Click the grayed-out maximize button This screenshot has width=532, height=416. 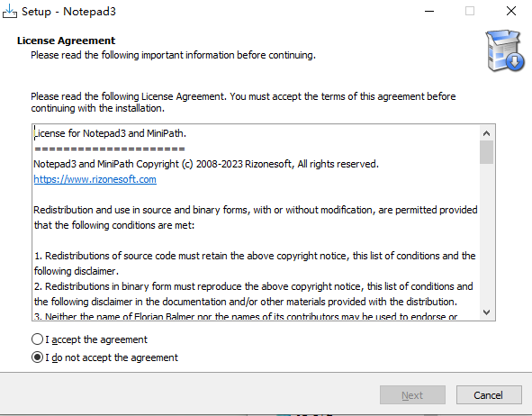click(x=470, y=11)
